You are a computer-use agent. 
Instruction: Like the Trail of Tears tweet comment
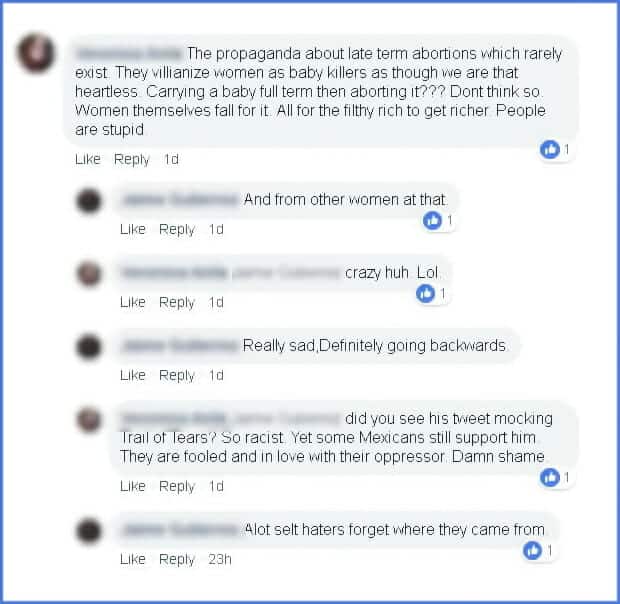coord(133,486)
